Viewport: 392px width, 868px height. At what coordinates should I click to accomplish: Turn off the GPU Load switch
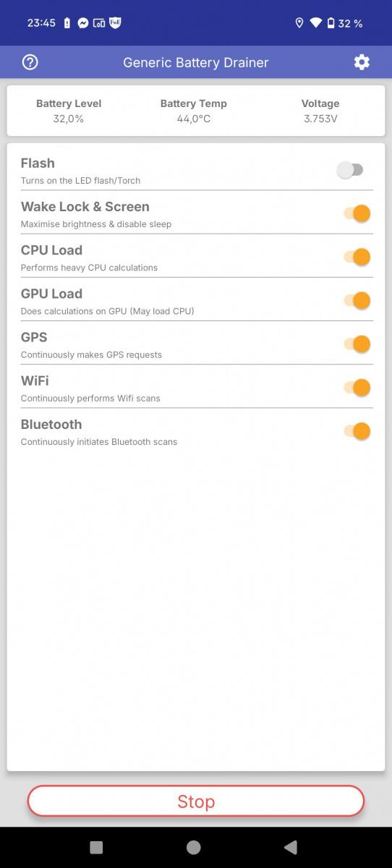click(357, 300)
